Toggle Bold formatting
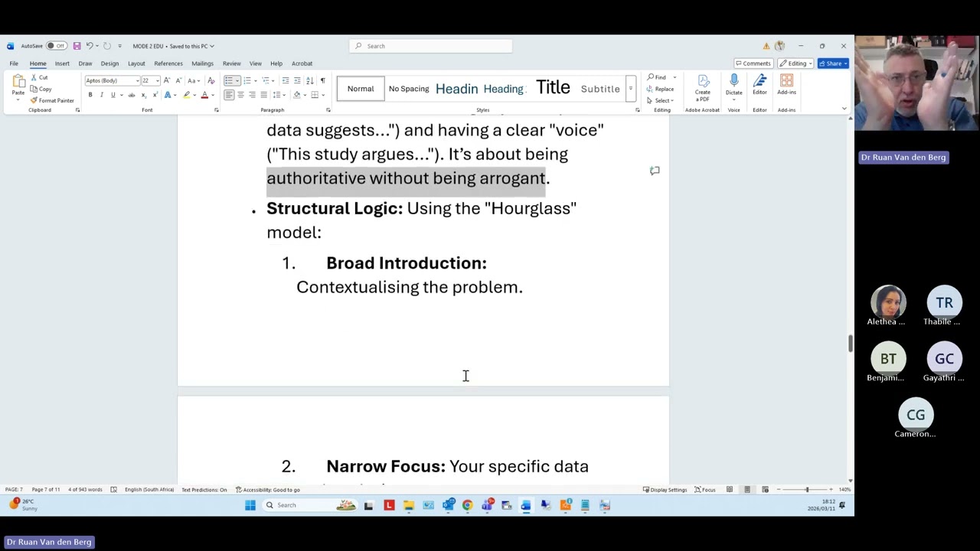 coord(90,95)
